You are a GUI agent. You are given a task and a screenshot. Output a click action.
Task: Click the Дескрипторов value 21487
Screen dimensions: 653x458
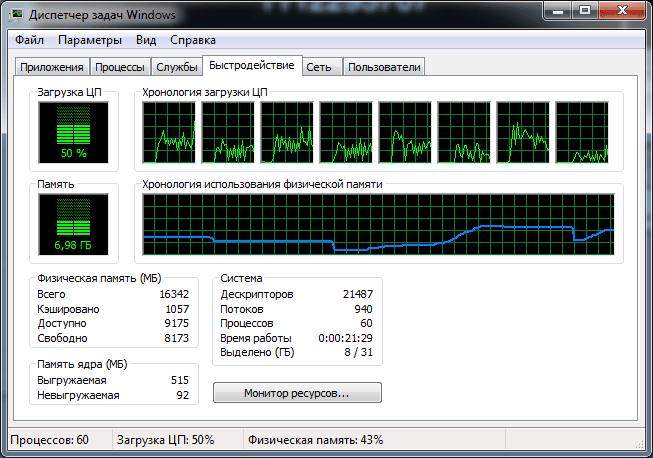coord(358,294)
